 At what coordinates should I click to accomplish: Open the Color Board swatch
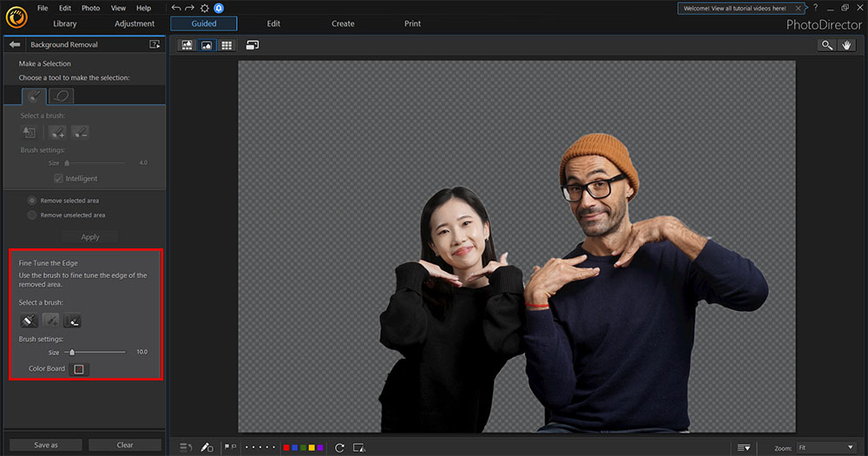(x=79, y=369)
